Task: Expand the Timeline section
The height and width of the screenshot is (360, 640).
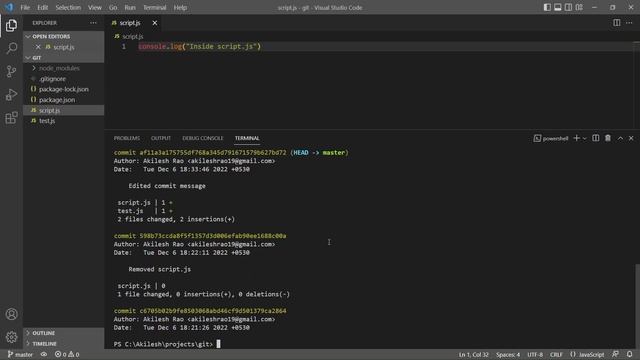Action: (x=63, y=344)
